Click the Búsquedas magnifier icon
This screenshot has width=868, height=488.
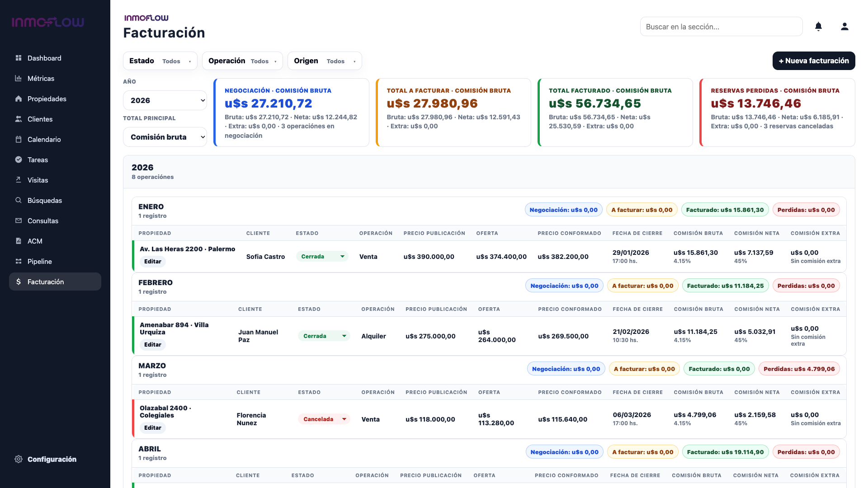pyautogui.click(x=19, y=200)
